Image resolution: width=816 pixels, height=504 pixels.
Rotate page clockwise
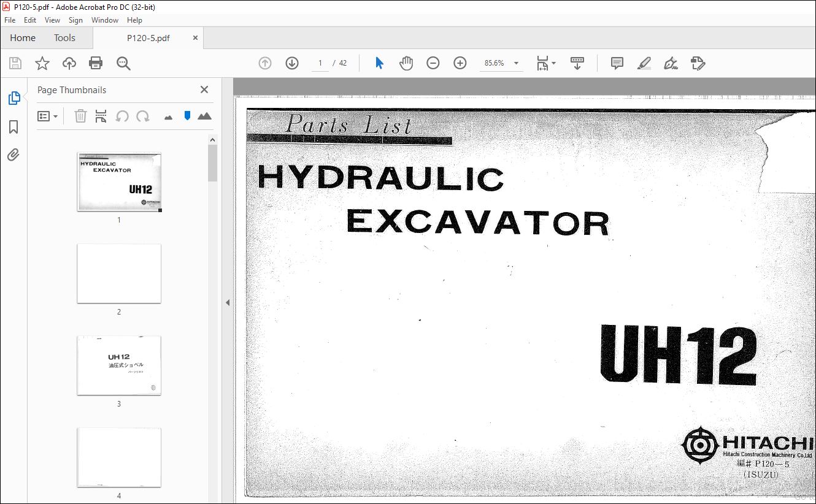[143, 116]
